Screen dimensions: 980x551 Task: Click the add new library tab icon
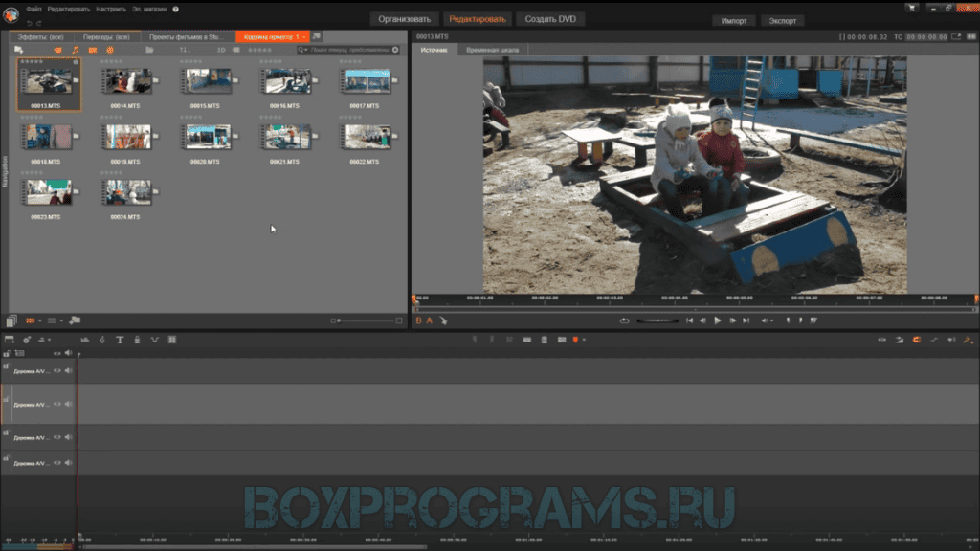316,37
